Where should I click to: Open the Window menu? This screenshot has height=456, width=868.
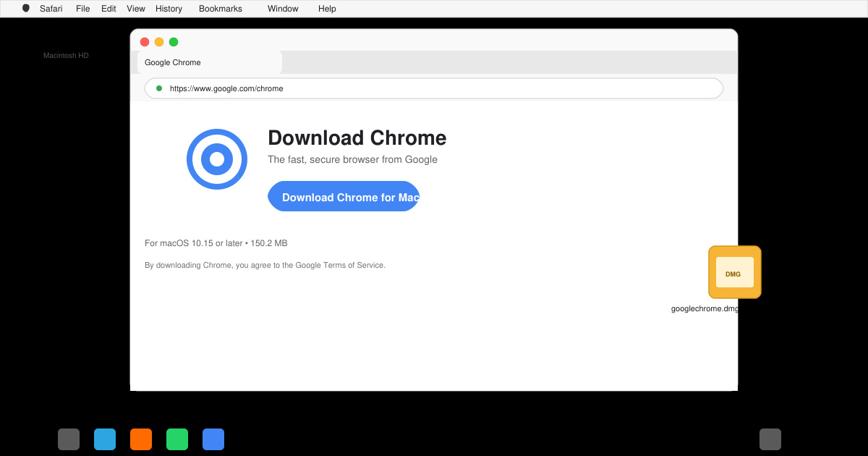tap(283, 9)
